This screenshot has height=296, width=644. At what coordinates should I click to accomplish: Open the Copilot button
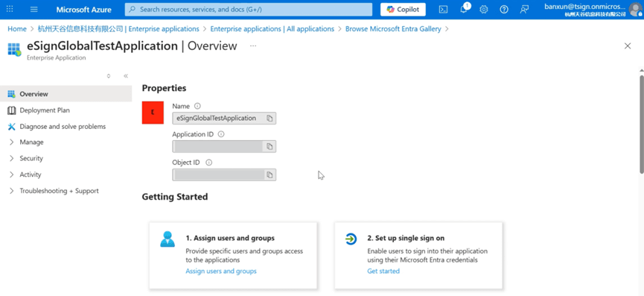pos(403,10)
